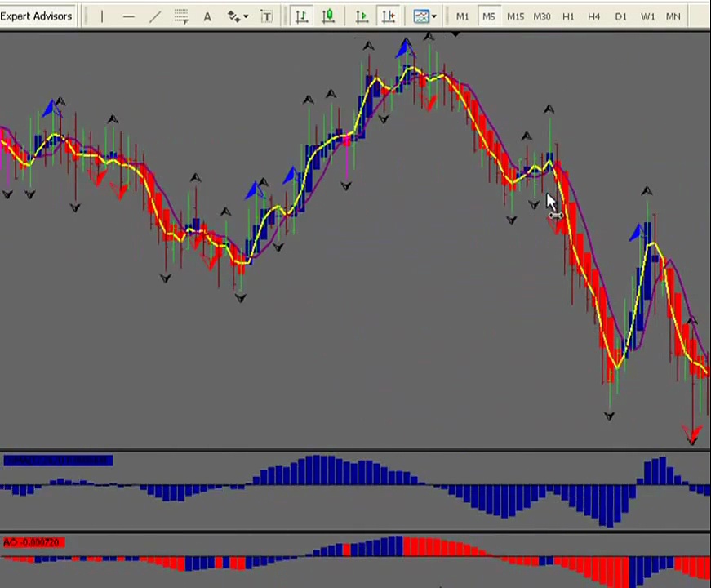
Task: Click the chart shift marker at top
Action: point(455,33)
